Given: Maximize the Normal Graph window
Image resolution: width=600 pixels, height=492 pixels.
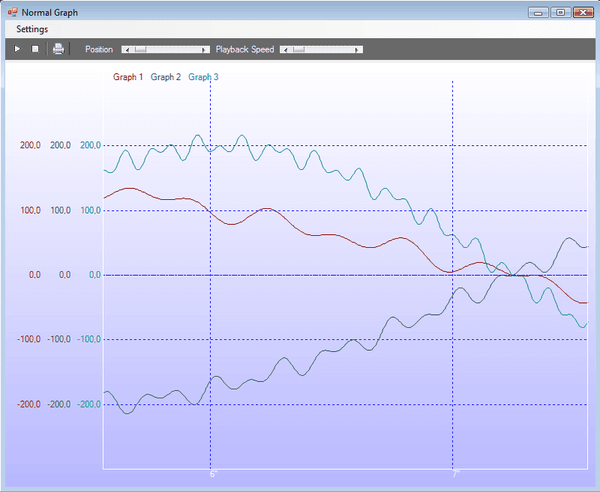Looking at the screenshot, I should (x=559, y=12).
